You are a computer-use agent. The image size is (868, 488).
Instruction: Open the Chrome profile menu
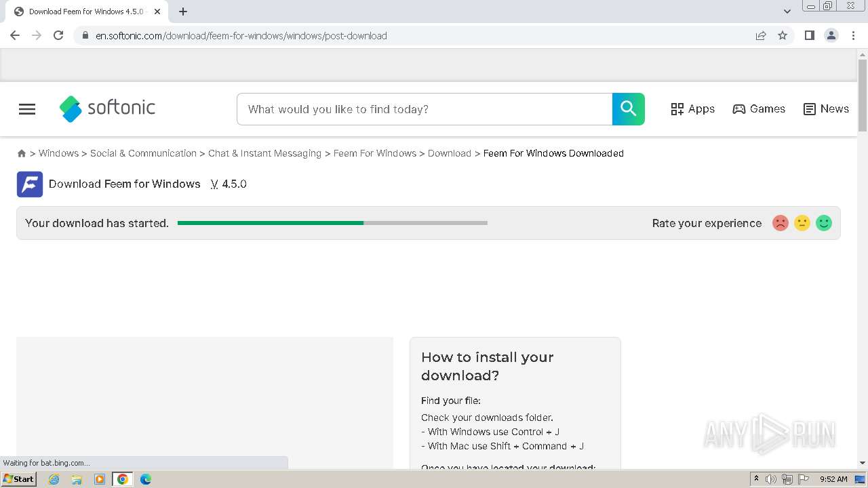tap(831, 35)
